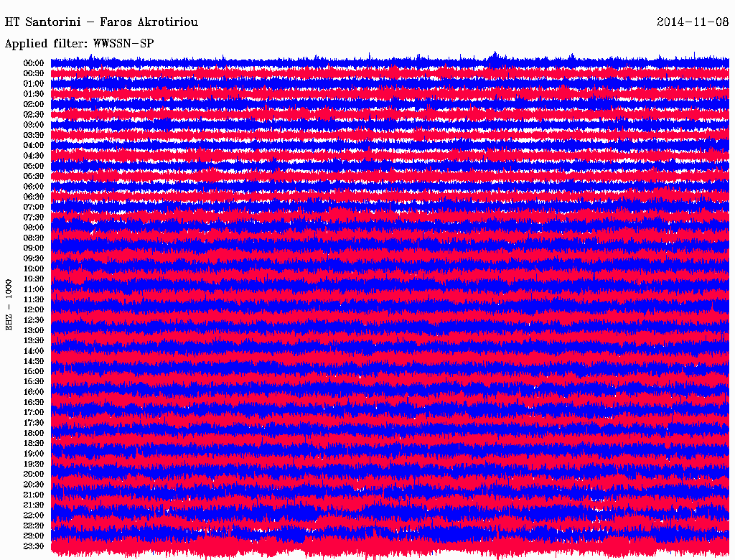Select the 18:00 time label
This screenshot has height=560, width=735.
point(34,433)
